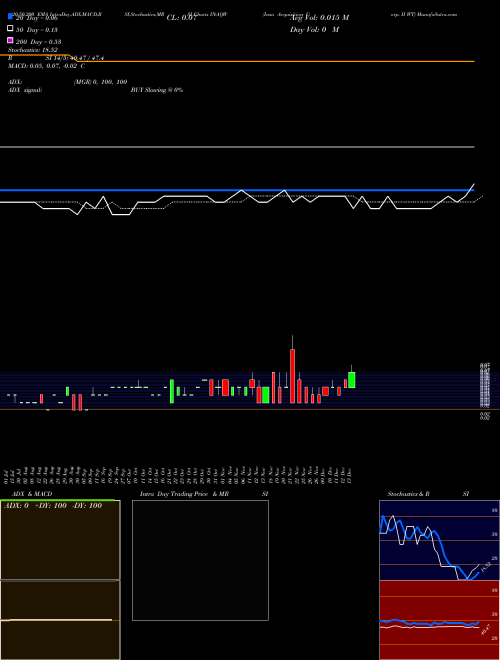
Task: Click the 'Avg Vol: 0.015 M' readout
Action: coord(319,18)
